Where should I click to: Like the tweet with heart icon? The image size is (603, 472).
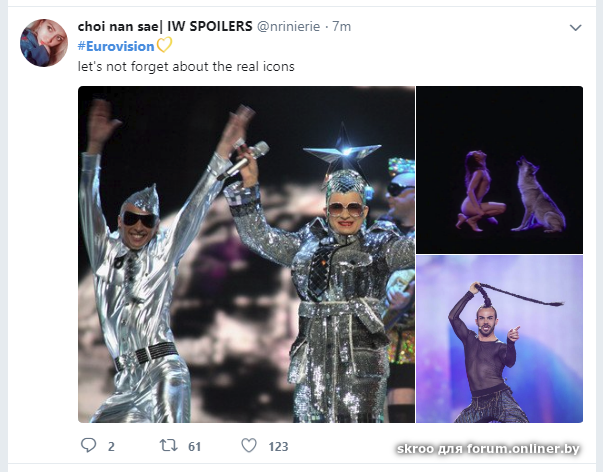point(249,446)
